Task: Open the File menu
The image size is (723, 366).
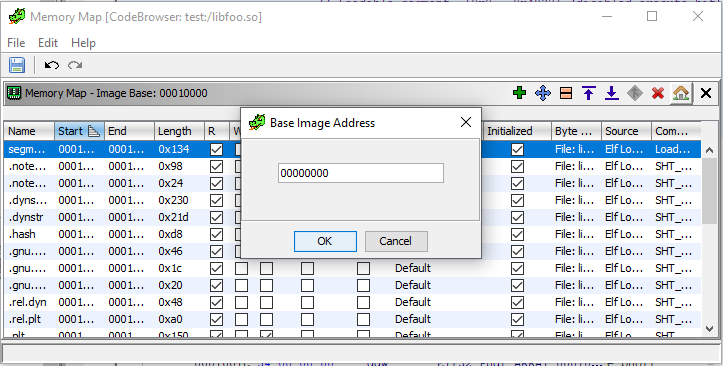Action: coord(16,43)
